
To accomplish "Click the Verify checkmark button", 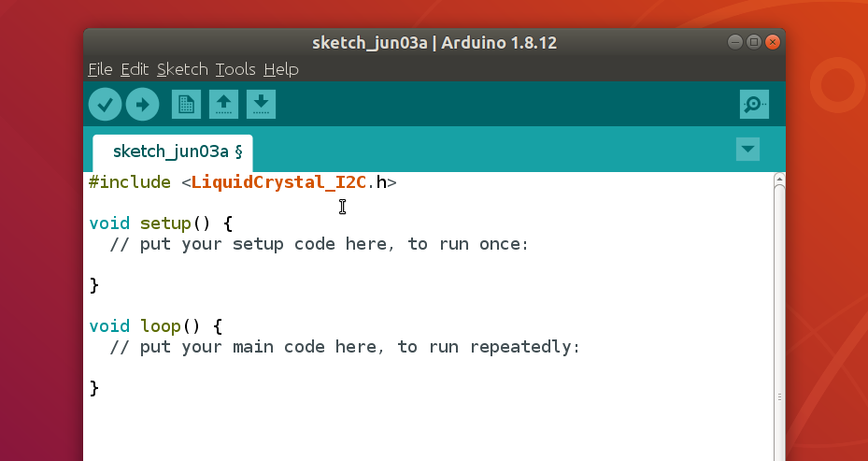I will 106,104.
